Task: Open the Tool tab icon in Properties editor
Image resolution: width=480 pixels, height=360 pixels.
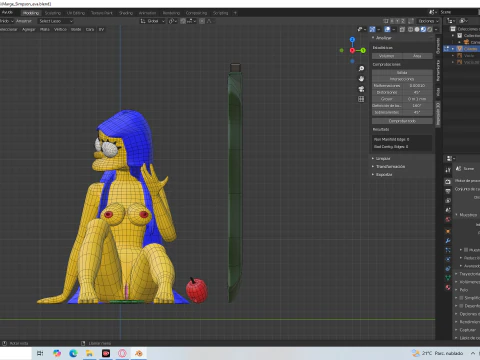Action: pos(448,170)
